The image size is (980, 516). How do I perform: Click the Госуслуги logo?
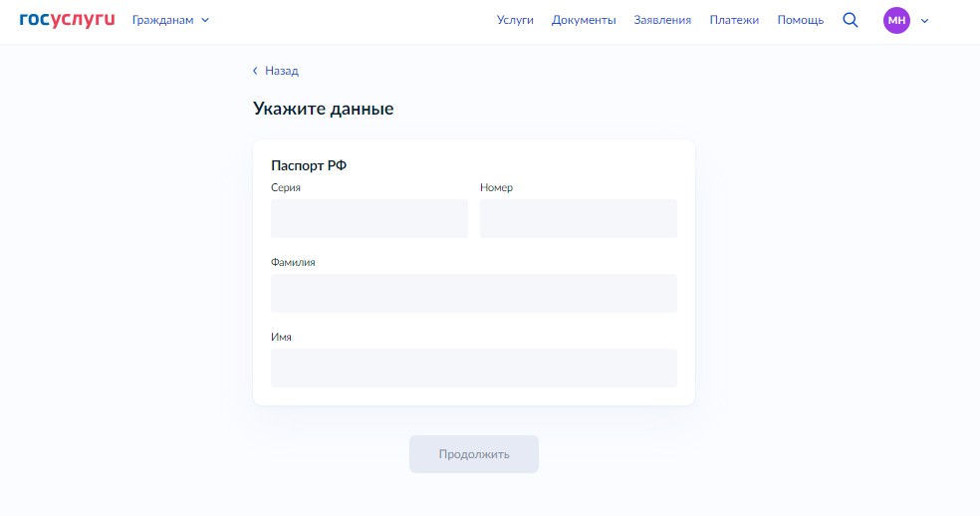pos(67,20)
